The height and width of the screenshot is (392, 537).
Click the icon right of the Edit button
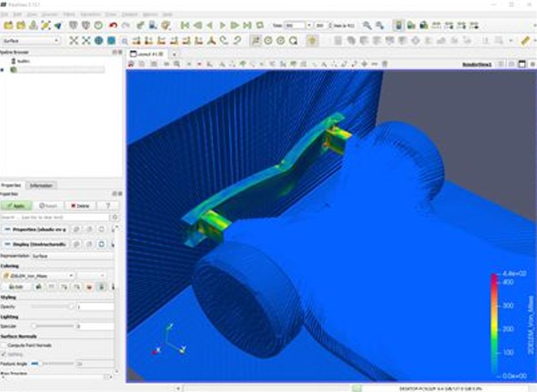click(x=38, y=287)
